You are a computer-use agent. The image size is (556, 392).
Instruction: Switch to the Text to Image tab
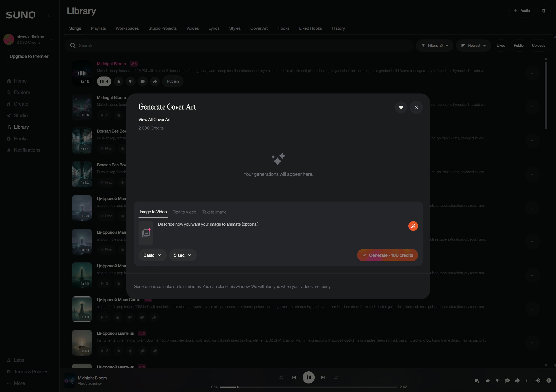tap(214, 212)
